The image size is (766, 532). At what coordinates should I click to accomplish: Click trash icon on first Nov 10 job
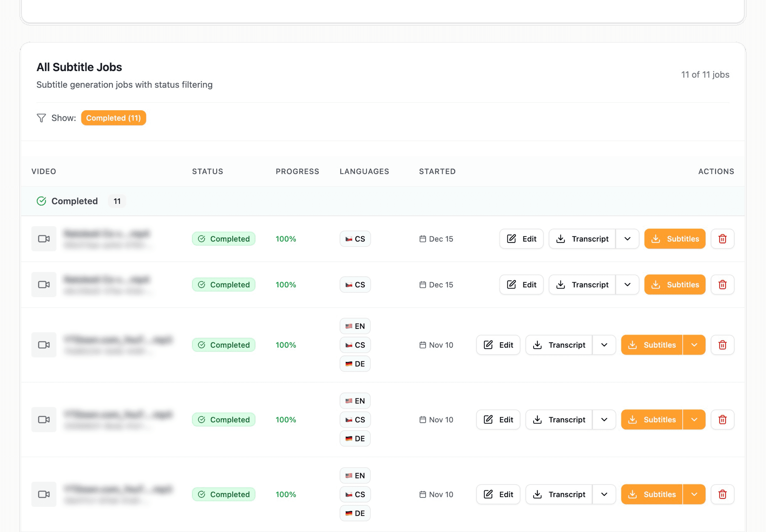click(x=722, y=345)
